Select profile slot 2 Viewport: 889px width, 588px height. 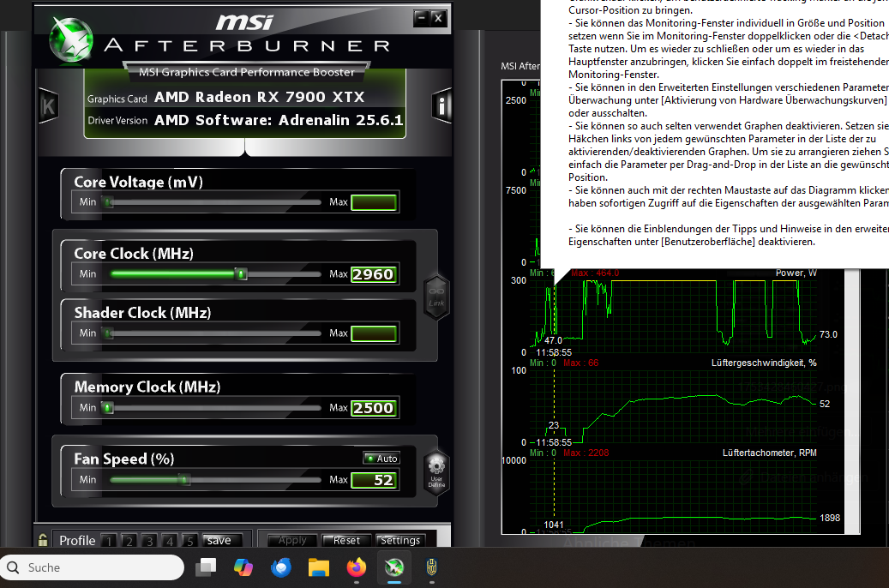pyautogui.click(x=129, y=540)
